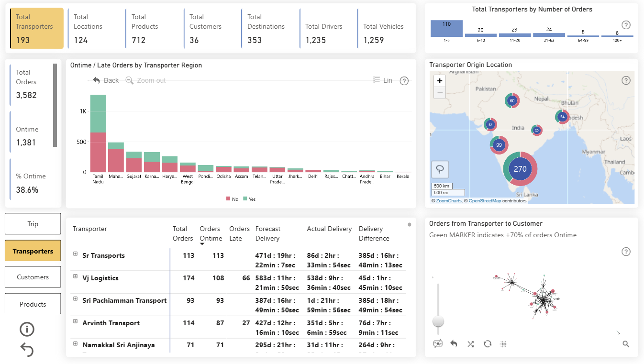Click the map's minus zoom-out button
Viewport: 644px width, 364px height.
point(440,93)
